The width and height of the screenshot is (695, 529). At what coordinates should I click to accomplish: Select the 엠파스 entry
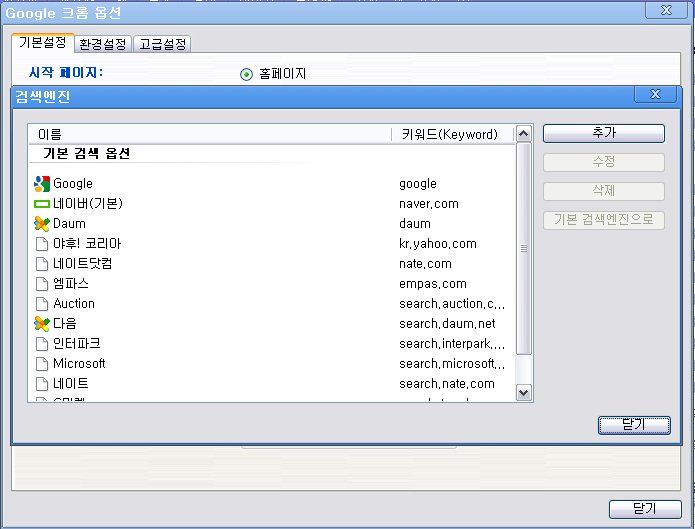point(71,283)
